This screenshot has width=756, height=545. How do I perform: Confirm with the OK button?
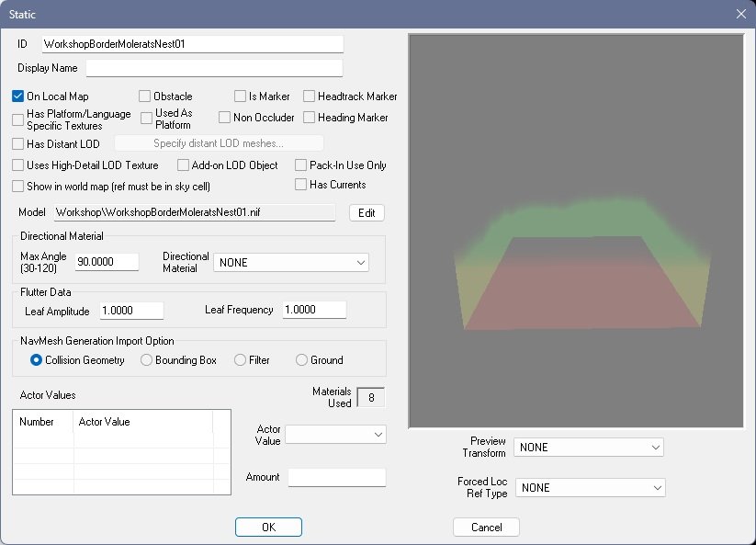[268, 528]
